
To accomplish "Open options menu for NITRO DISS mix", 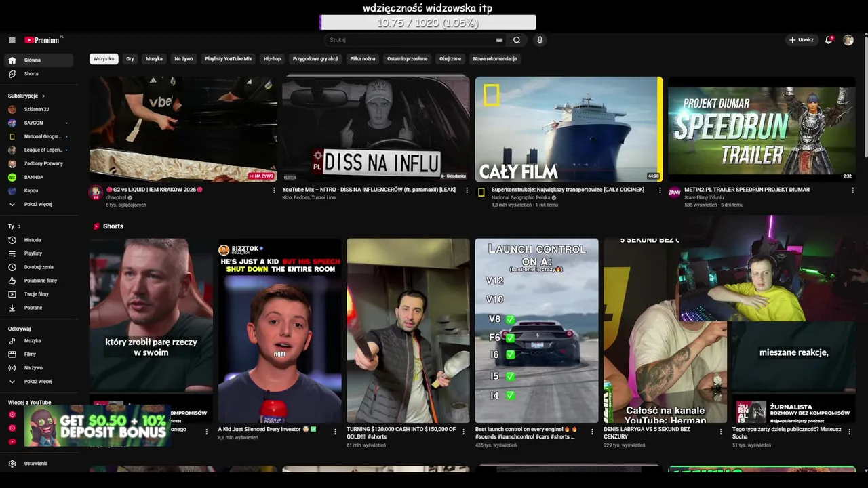I will (467, 190).
